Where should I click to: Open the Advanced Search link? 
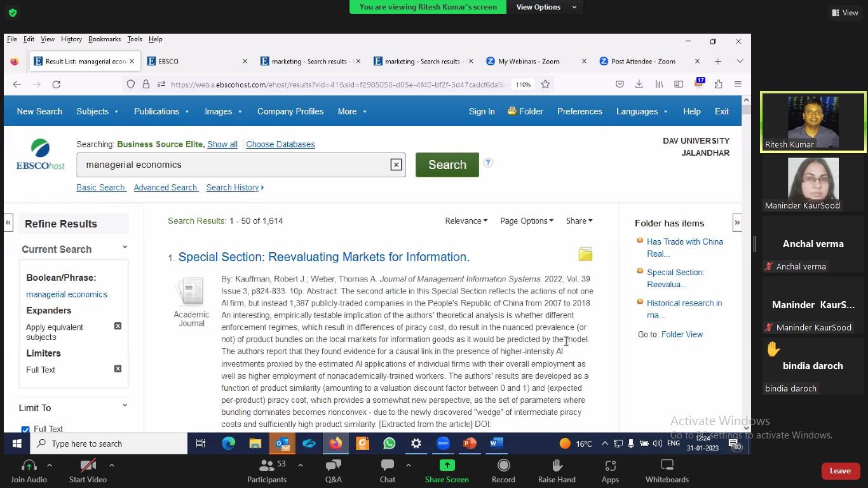[x=165, y=188]
